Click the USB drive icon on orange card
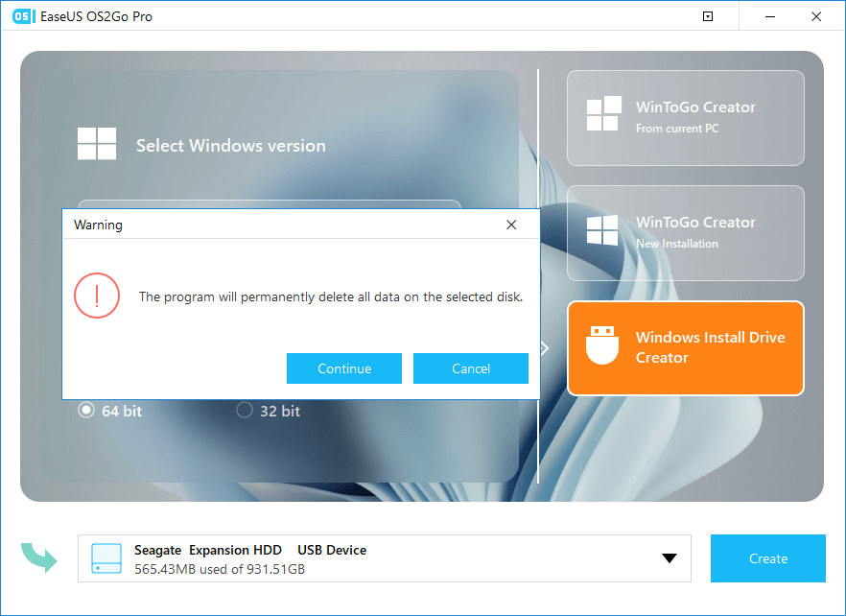The image size is (846, 616). (x=602, y=345)
